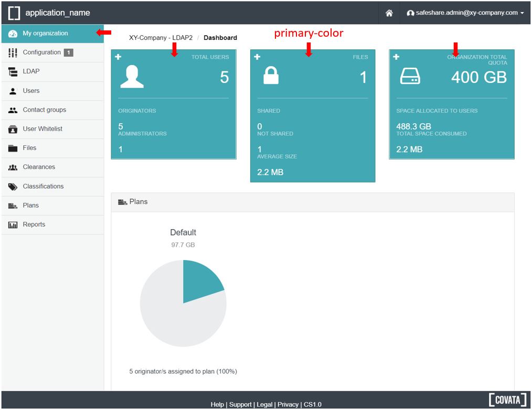Screen dimensions: 532x410
Task: Click the application bracket logo icon
Action: 14,13
